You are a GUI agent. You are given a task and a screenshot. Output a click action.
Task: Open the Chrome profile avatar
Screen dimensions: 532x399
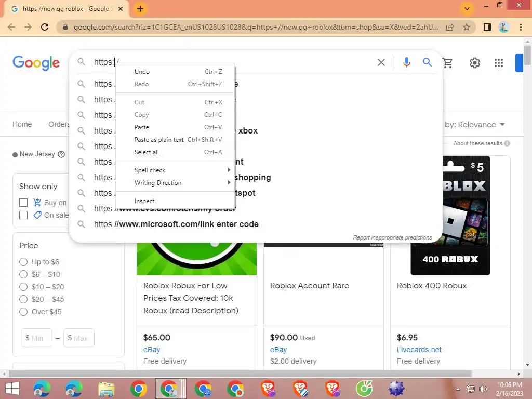503,27
